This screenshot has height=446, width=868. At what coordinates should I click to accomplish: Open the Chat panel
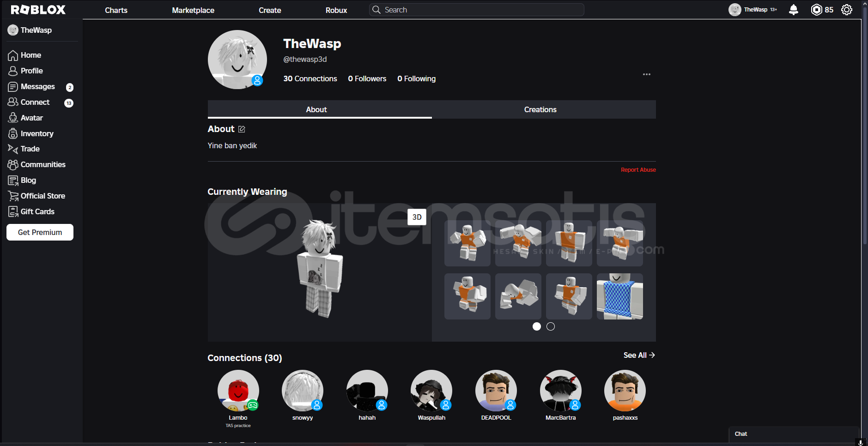pyautogui.click(x=794, y=434)
